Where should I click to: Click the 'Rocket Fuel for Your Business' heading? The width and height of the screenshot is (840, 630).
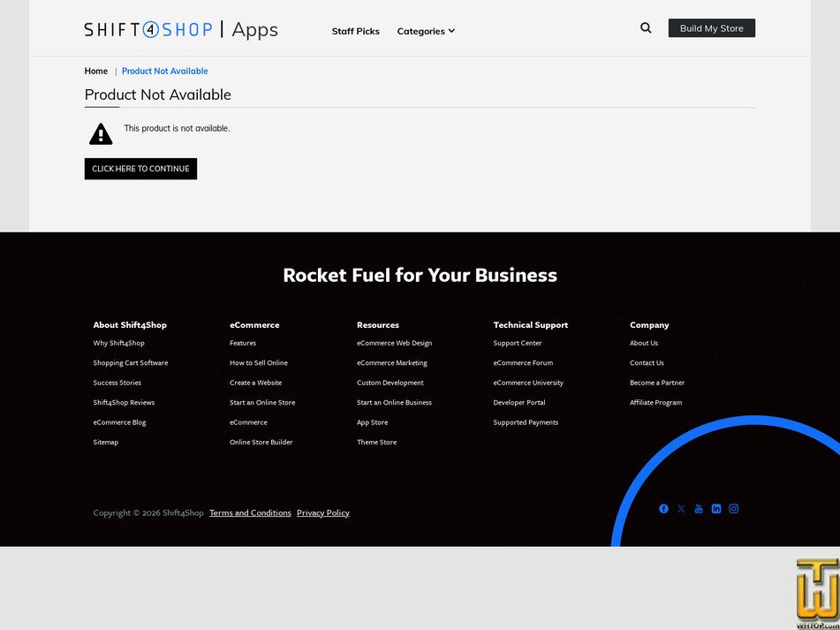tap(420, 275)
